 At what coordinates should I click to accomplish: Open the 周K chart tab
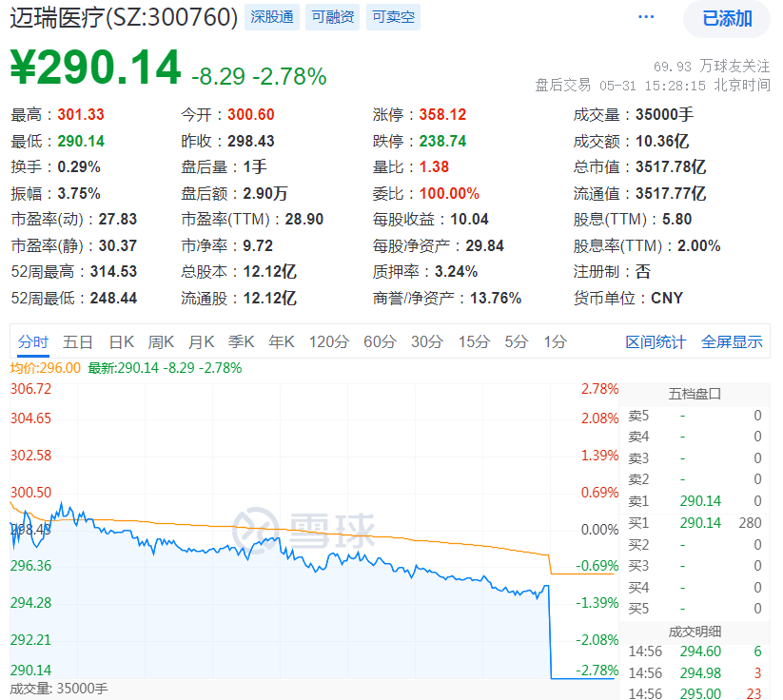pyautogui.click(x=161, y=342)
